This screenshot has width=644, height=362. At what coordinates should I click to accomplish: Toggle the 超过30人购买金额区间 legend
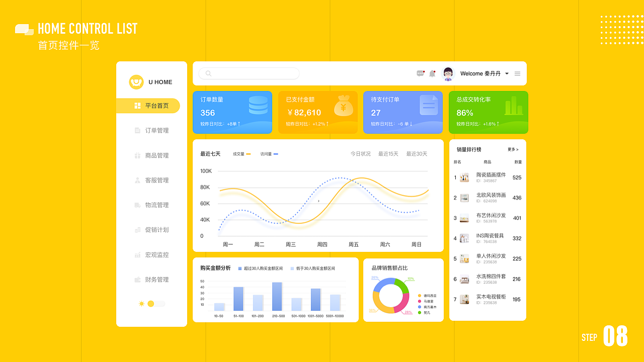tap(260, 268)
